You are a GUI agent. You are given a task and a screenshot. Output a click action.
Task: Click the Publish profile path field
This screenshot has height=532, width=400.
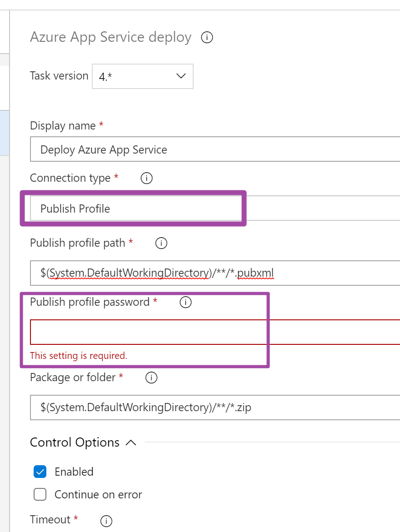[x=214, y=273]
